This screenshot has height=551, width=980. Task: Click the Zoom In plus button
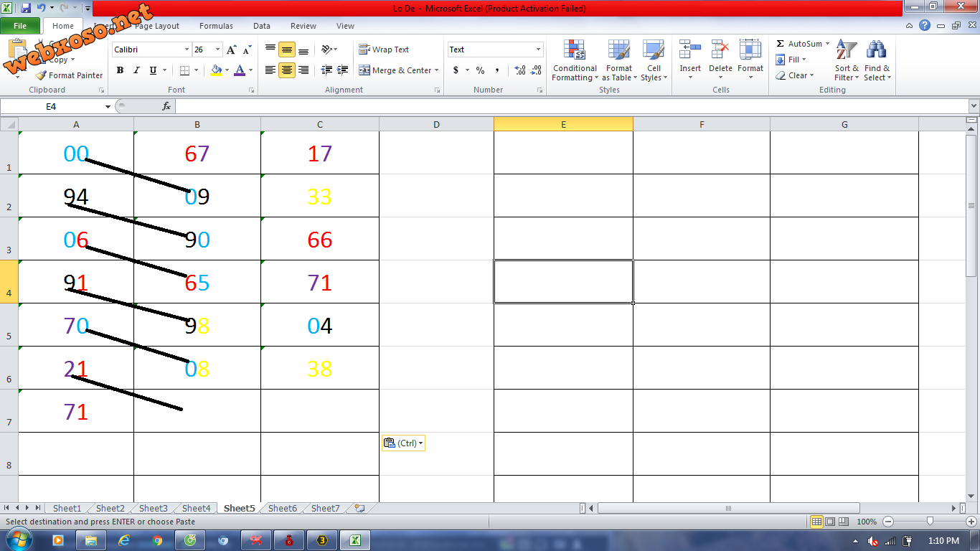971,522
